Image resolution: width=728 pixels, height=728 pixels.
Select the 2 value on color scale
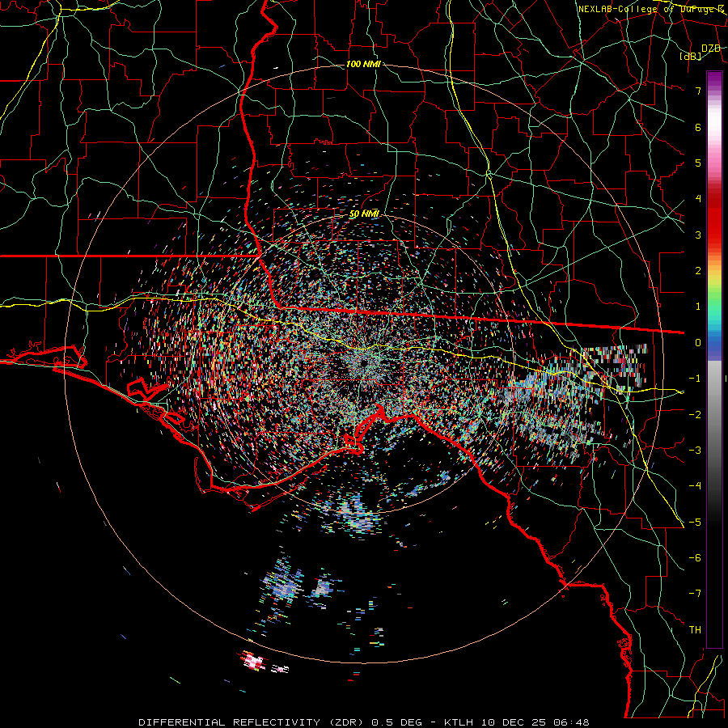(698, 271)
